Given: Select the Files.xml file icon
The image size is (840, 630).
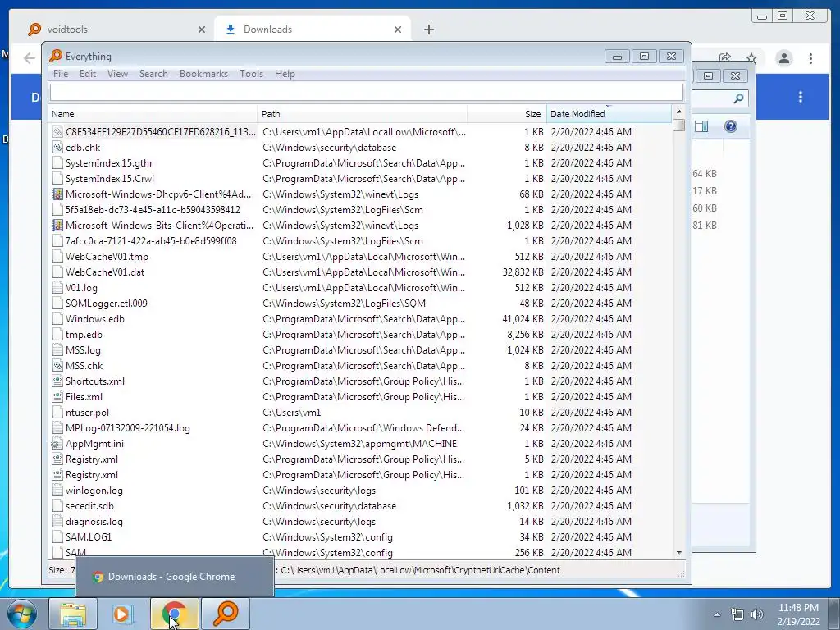Looking at the screenshot, I should (x=57, y=396).
